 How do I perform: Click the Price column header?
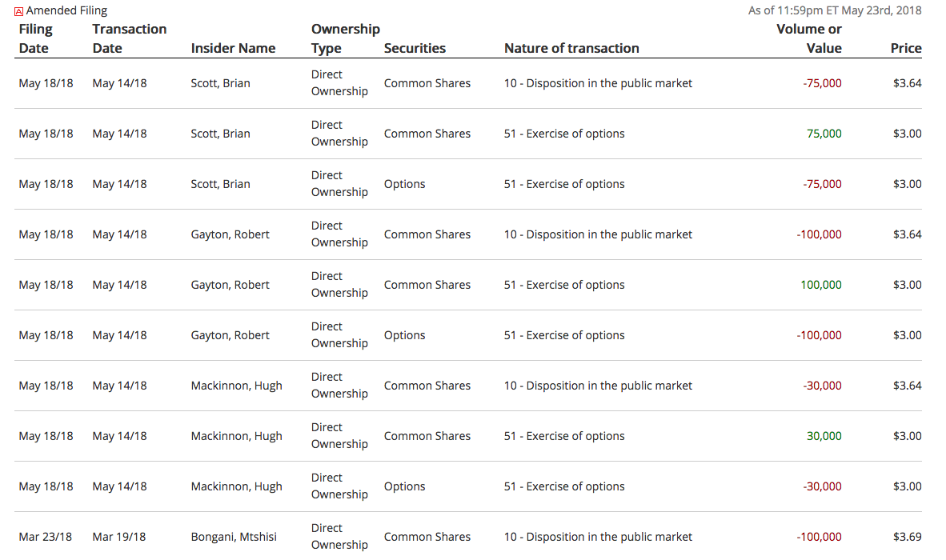(x=906, y=48)
